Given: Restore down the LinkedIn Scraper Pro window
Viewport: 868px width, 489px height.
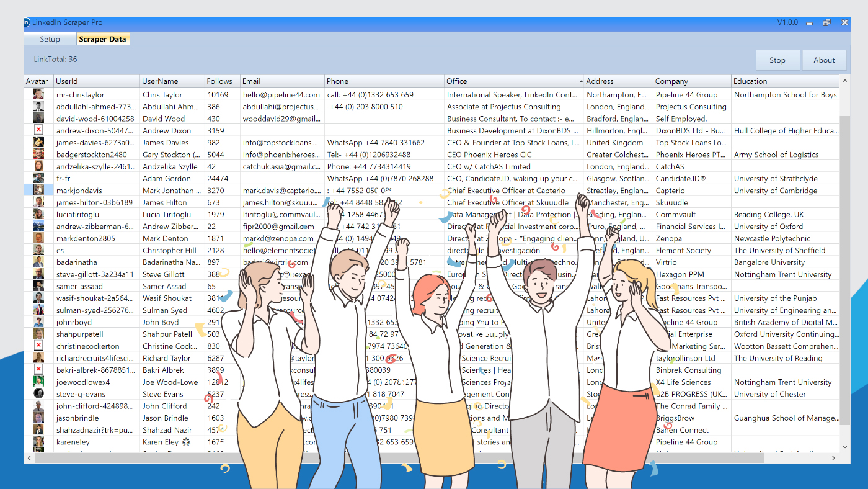Looking at the screenshot, I should point(827,22).
